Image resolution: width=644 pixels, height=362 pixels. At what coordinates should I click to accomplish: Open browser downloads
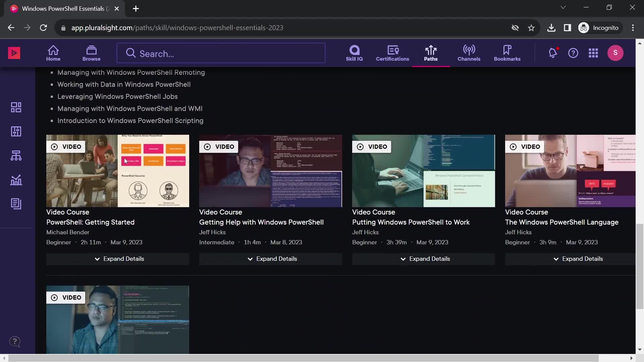click(x=551, y=28)
